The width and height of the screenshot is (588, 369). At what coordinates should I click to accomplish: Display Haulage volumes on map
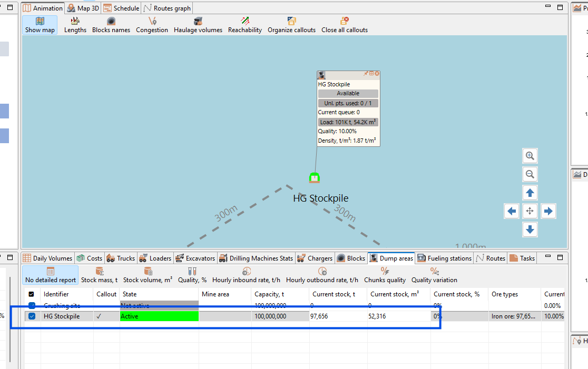click(x=198, y=25)
